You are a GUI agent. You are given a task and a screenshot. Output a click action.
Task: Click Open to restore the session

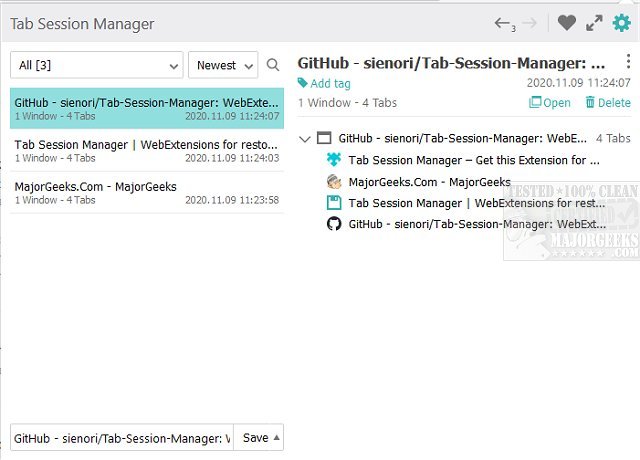tap(550, 103)
